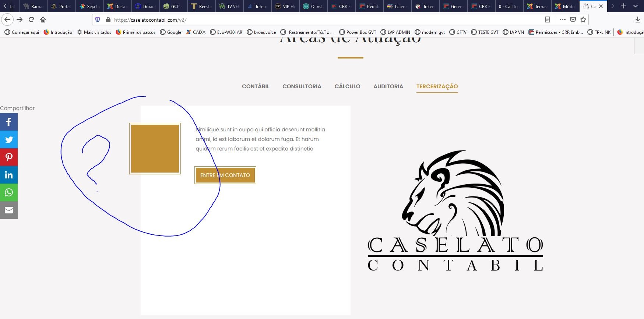
Task: Share on LinkedIn from sidebar
Action: pyautogui.click(x=9, y=175)
